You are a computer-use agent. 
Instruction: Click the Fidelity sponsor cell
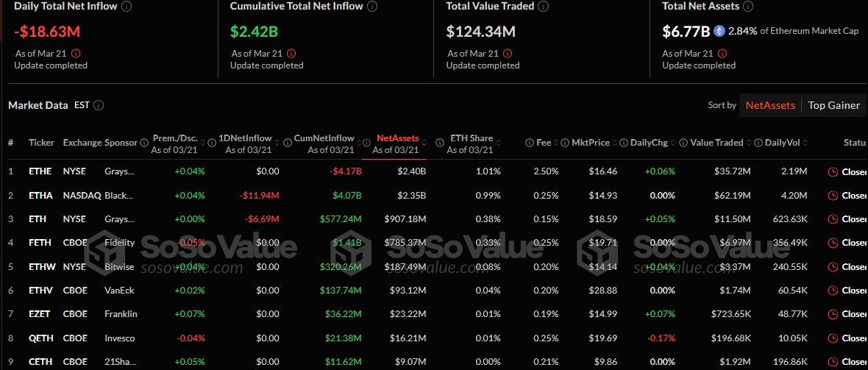coord(120,243)
